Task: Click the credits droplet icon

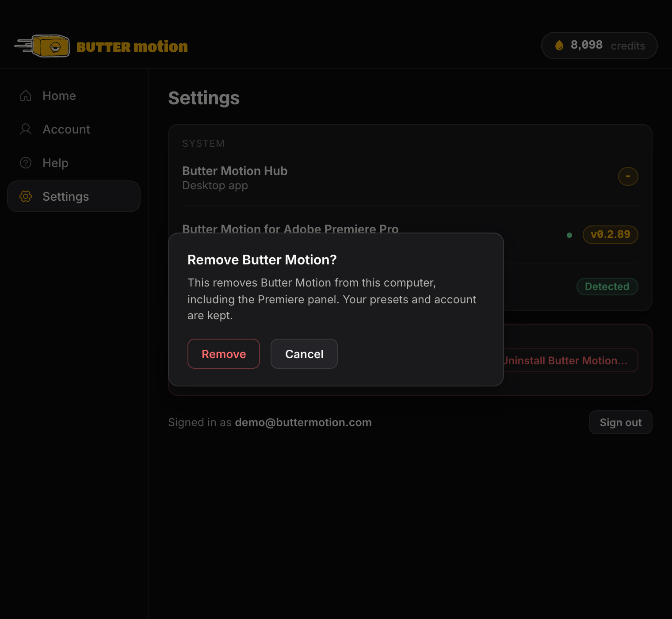Action: (559, 45)
